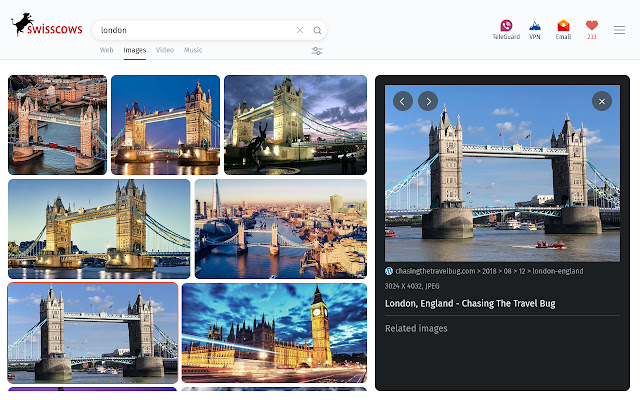
Task: Switch to the Web tab
Action: (x=106, y=50)
